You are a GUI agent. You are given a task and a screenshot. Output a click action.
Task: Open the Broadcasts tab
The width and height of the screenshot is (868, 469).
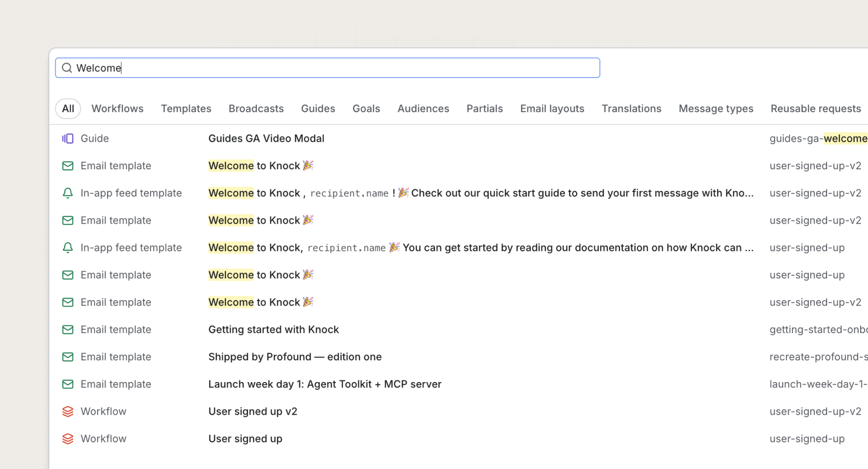pyautogui.click(x=256, y=109)
